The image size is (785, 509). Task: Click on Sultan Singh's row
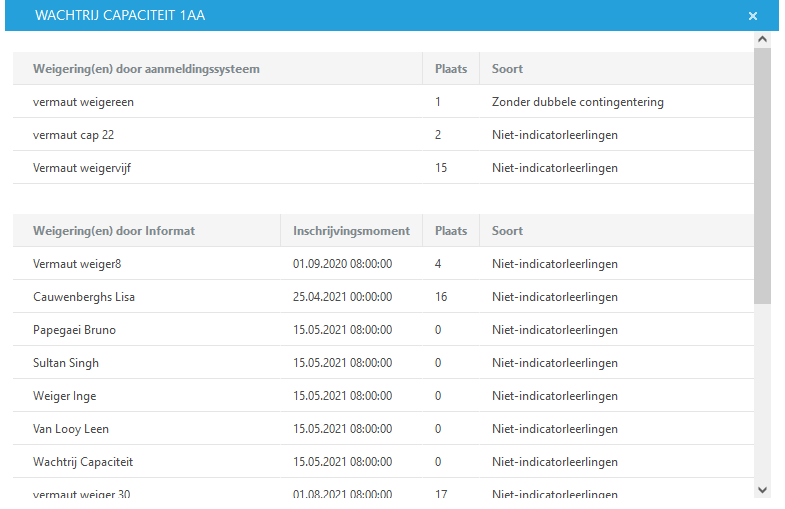coord(66,363)
